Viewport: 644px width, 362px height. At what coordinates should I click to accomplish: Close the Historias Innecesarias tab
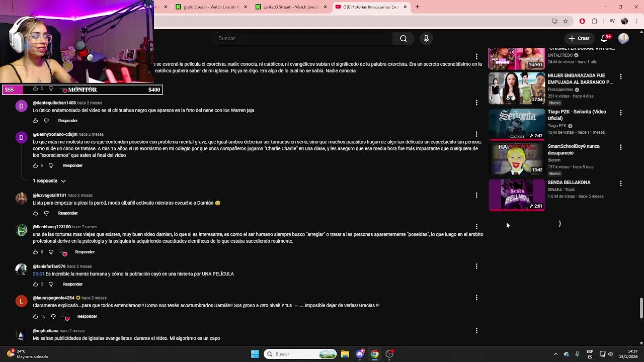(x=405, y=7)
